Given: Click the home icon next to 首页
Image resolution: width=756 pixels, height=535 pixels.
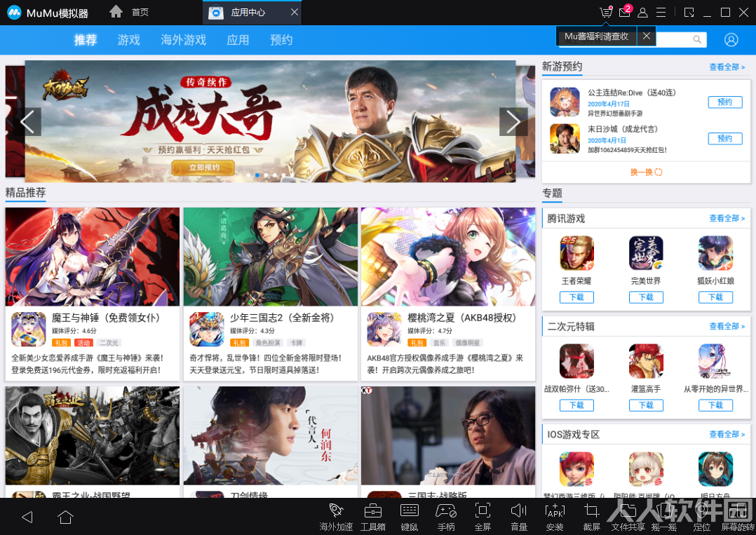Looking at the screenshot, I should (116, 11).
